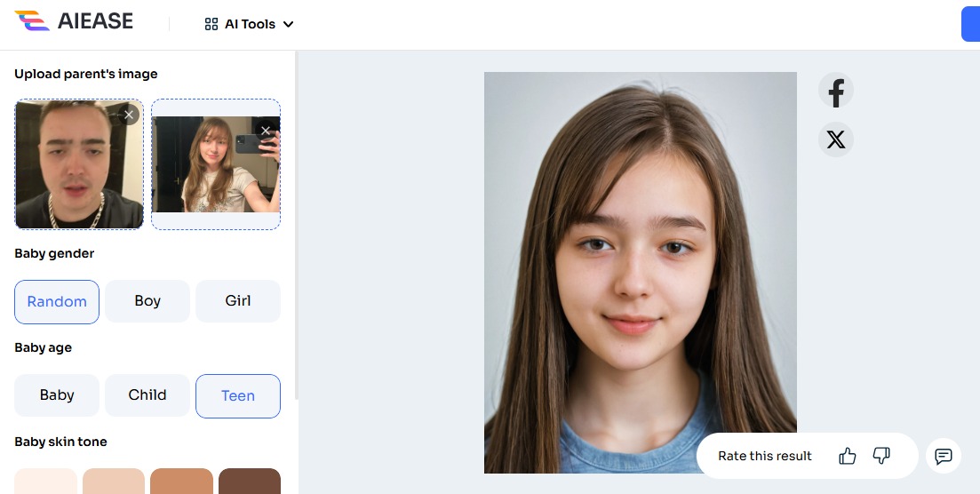Remove the second parent's image
980x494 pixels.
click(x=266, y=131)
